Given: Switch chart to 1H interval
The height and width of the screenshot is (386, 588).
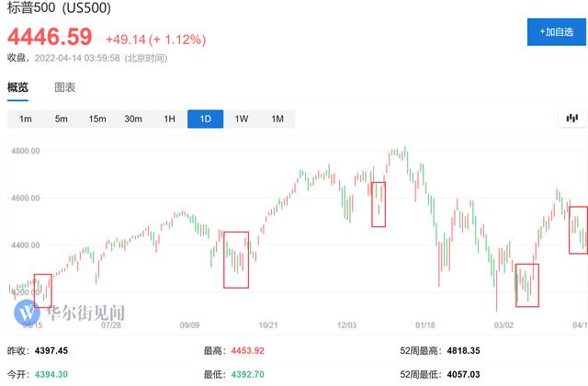Looking at the screenshot, I should click(x=169, y=119).
